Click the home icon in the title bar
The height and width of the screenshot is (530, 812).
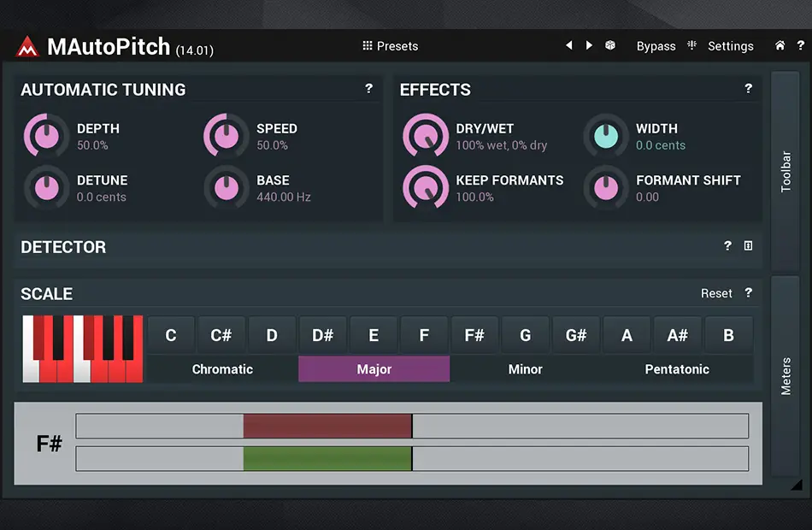[x=780, y=45]
